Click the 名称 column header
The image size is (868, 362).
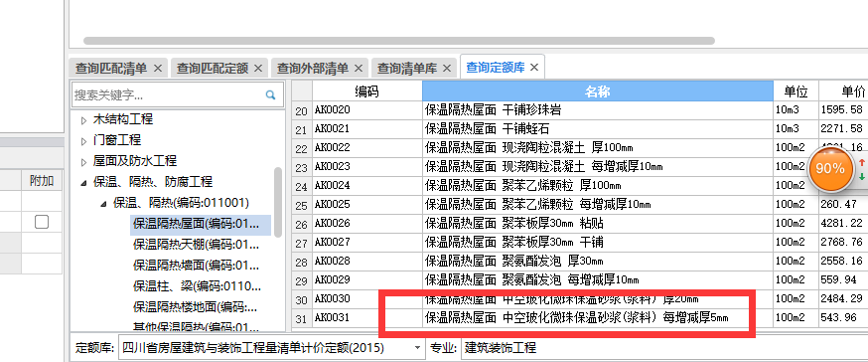[597, 90]
